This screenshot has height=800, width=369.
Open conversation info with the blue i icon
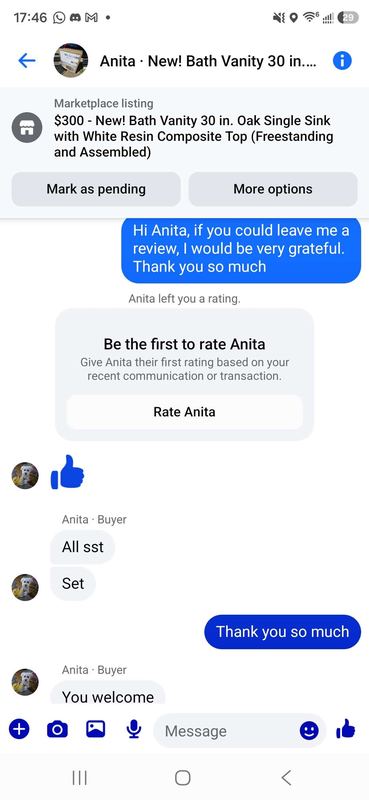point(342,61)
